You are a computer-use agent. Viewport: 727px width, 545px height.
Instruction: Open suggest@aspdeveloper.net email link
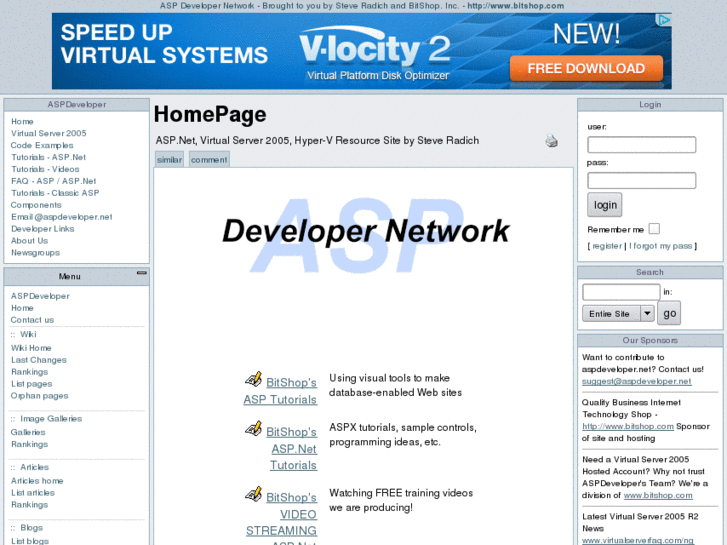click(x=637, y=381)
